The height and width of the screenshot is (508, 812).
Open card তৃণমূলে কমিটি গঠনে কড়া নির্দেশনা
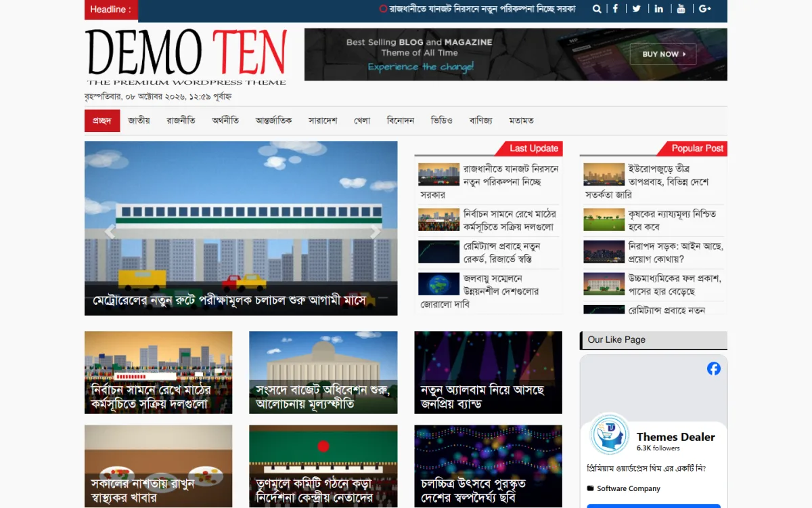(323, 466)
